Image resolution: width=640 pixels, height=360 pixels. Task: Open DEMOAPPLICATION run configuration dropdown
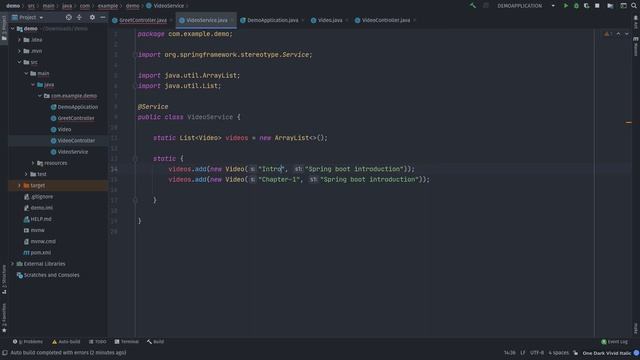(526, 6)
